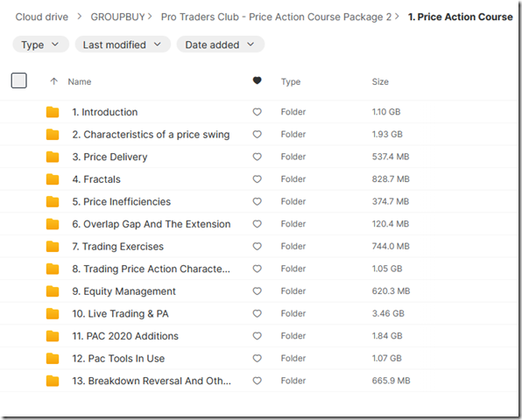Toggle heart for 13. Breakdown Reversal
Image resolution: width=522 pixels, height=420 pixels.
[x=257, y=381]
